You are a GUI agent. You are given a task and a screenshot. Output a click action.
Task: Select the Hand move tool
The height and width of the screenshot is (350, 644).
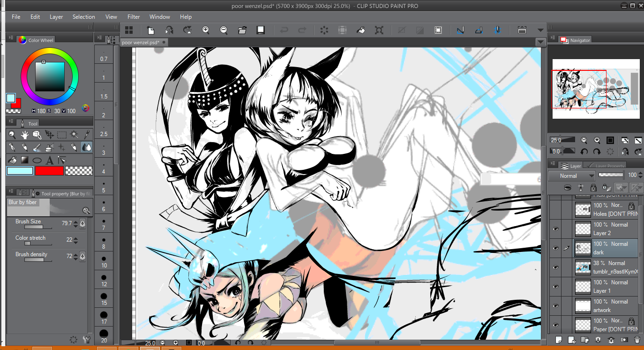coord(25,135)
